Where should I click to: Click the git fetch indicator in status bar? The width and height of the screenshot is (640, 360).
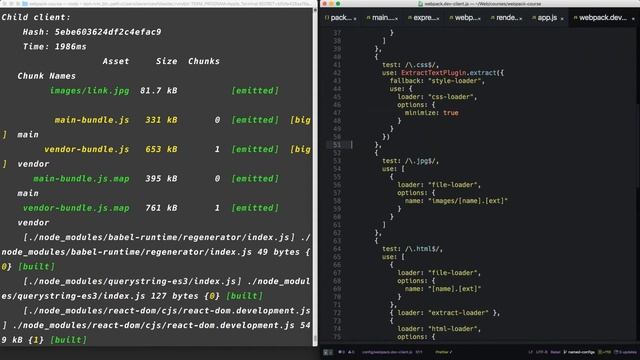(x=604, y=352)
